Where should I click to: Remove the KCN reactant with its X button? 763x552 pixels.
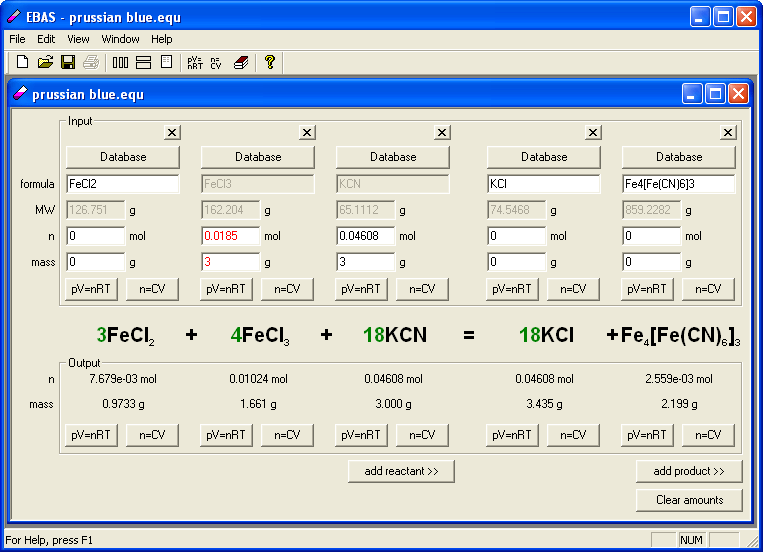click(x=442, y=132)
